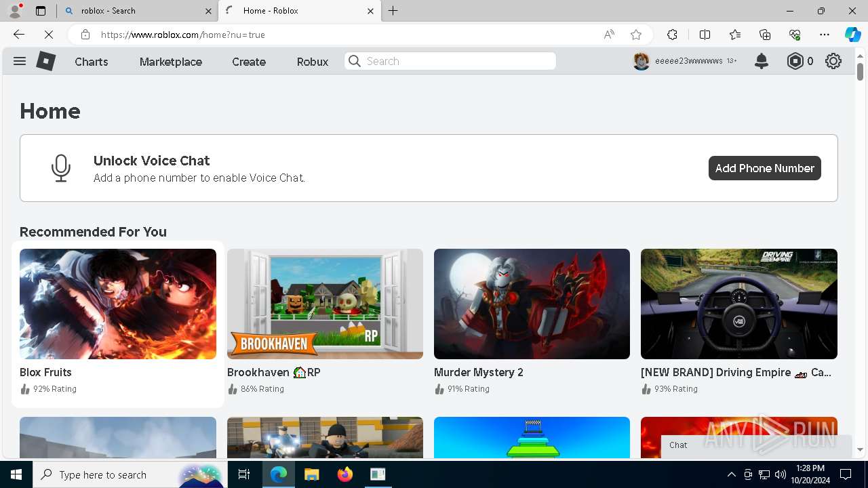Screen dimensions: 868x488
Task: Open the Charts menu item
Action: (x=92, y=62)
